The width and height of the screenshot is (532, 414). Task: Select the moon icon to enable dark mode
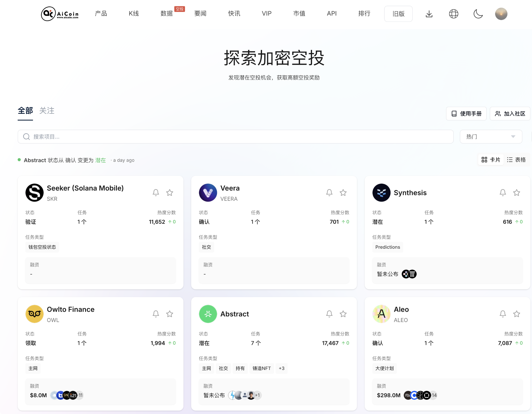pyautogui.click(x=478, y=14)
